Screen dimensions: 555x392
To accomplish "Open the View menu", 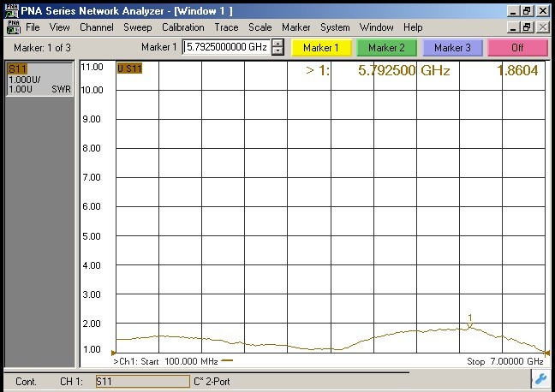I will click(59, 27).
